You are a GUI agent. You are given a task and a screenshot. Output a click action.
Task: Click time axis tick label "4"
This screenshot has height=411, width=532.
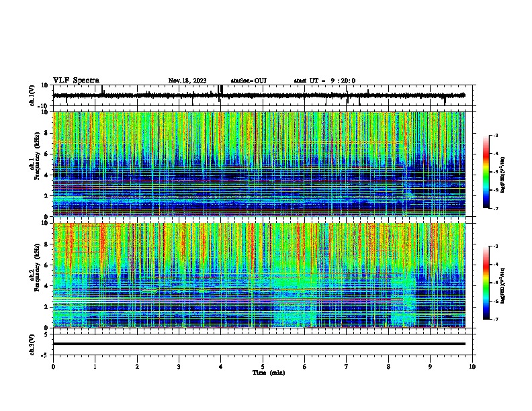[221, 367]
